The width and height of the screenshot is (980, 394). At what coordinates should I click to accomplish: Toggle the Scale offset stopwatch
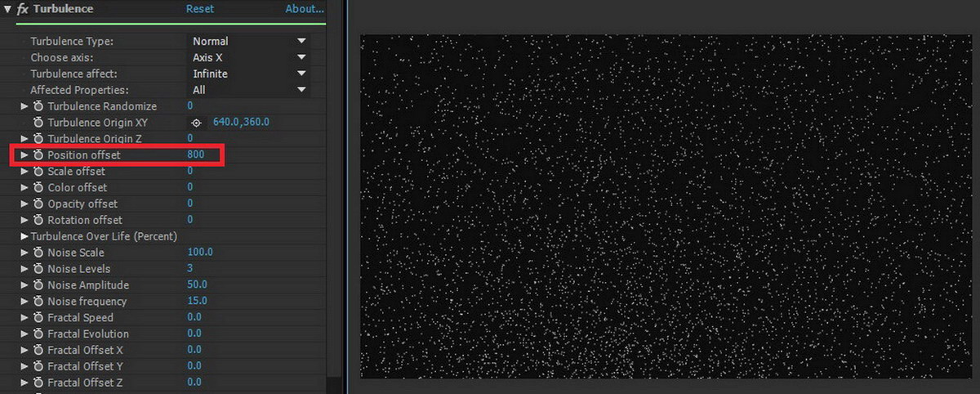[38, 171]
